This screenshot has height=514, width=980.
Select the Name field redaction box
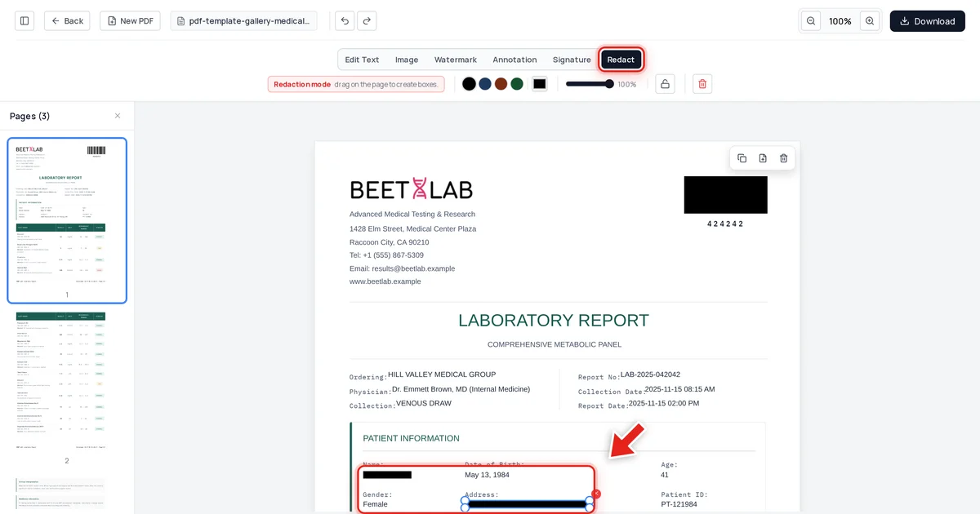[x=387, y=475]
